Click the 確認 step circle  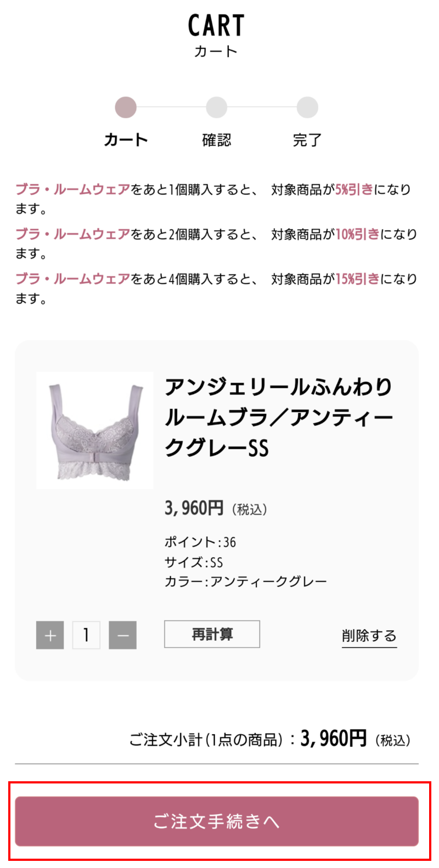[217, 108]
